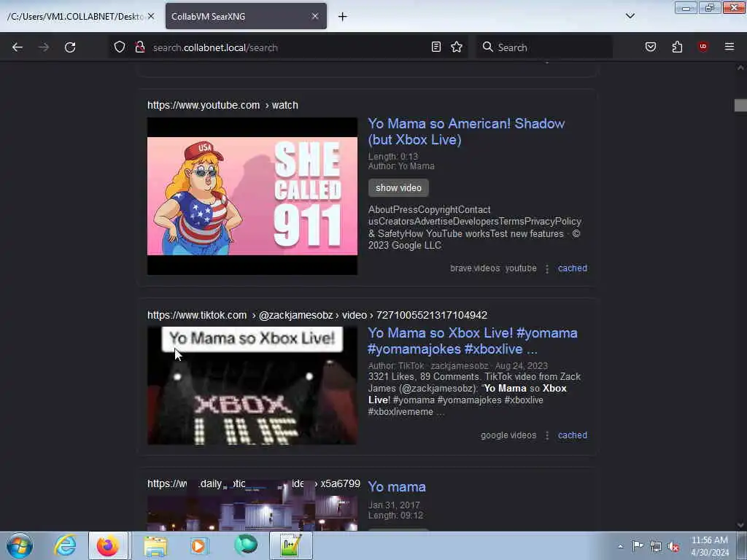Click the show video button

[x=398, y=187]
